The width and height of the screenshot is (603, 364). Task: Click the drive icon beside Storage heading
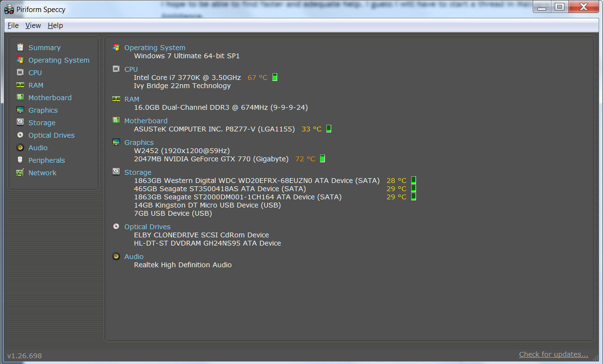(116, 171)
